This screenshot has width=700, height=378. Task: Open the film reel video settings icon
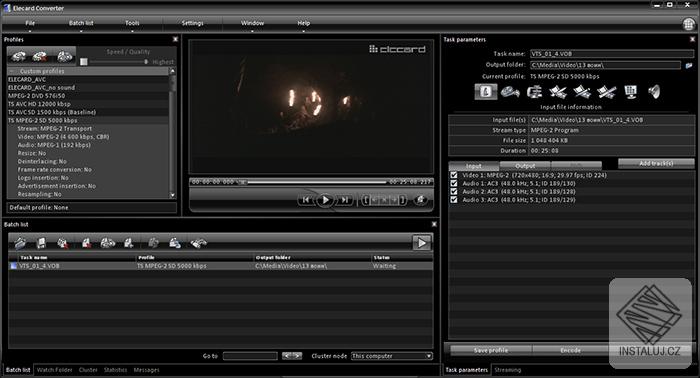pyautogui.click(x=510, y=92)
